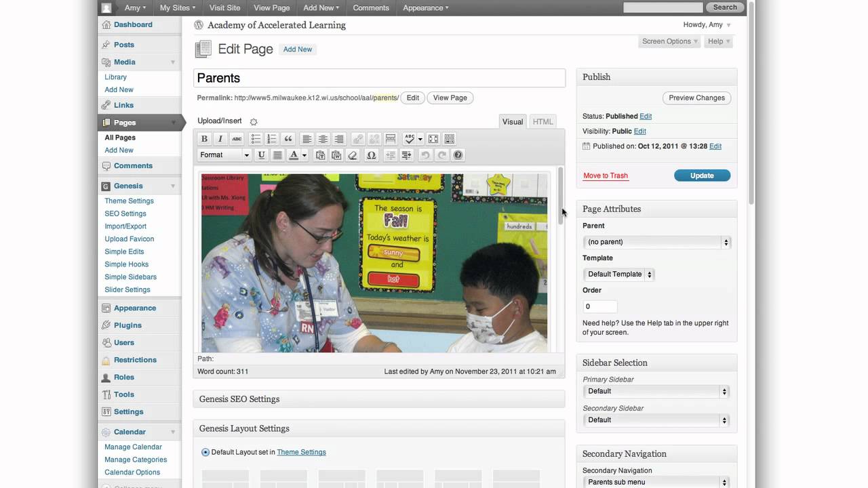Pick text color swatch A button
The height and width of the screenshot is (488, 868).
pyautogui.click(x=294, y=155)
